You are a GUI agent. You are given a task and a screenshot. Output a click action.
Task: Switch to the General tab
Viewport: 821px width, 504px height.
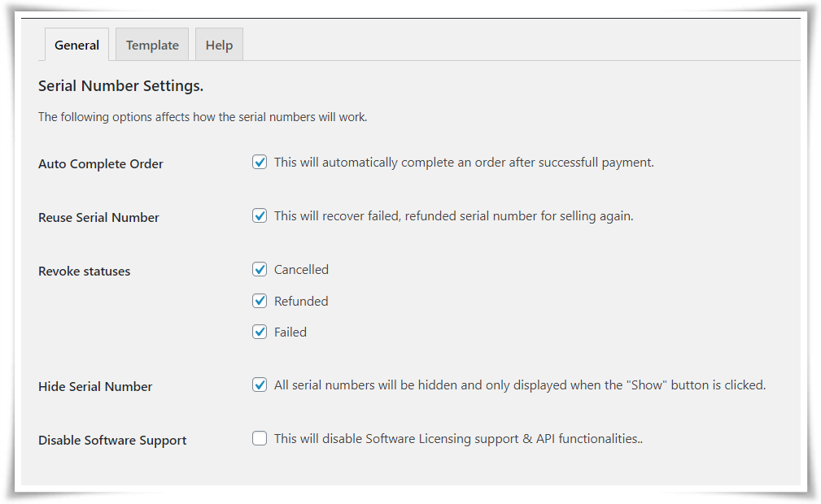[x=76, y=45]
